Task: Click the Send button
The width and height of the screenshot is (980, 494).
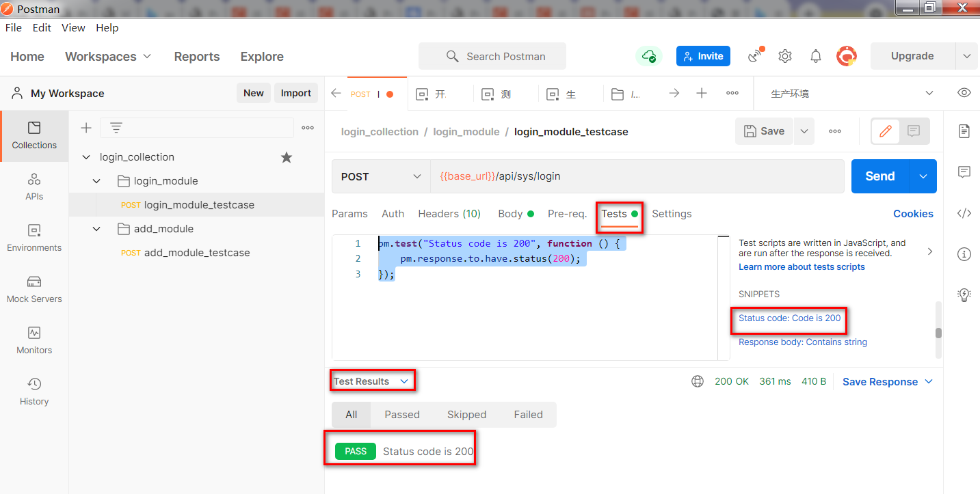Action: pos(880,176)
